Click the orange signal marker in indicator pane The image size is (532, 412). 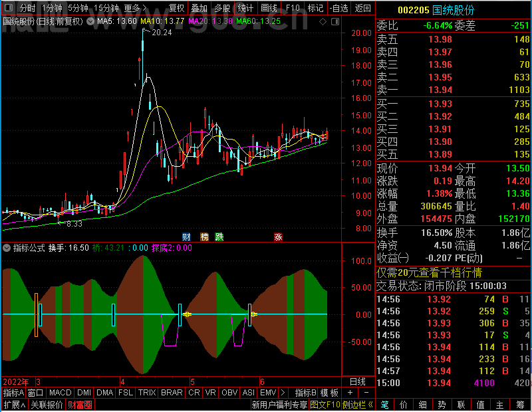[37, 315]
